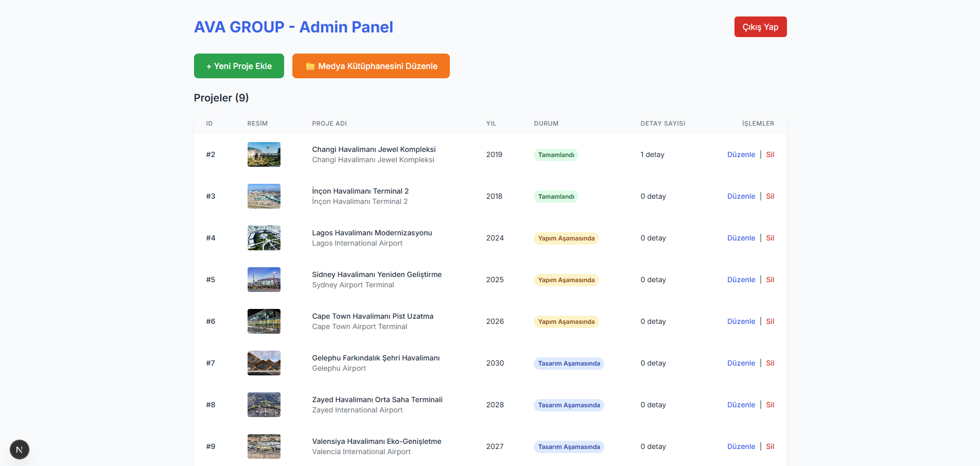This screenshot has height=466, width=980.
Task: Click the year 2030 cell
Action: pyautogui.click(x=495, y=363)
